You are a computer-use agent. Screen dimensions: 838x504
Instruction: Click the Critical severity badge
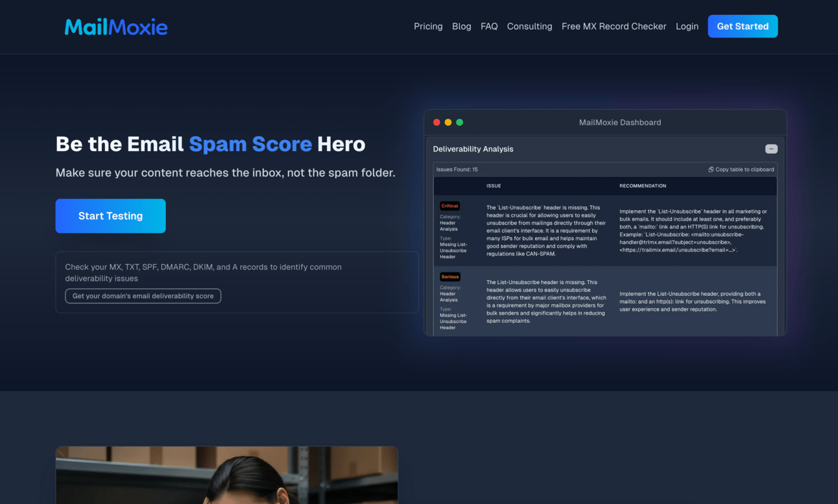click(449, 206)
